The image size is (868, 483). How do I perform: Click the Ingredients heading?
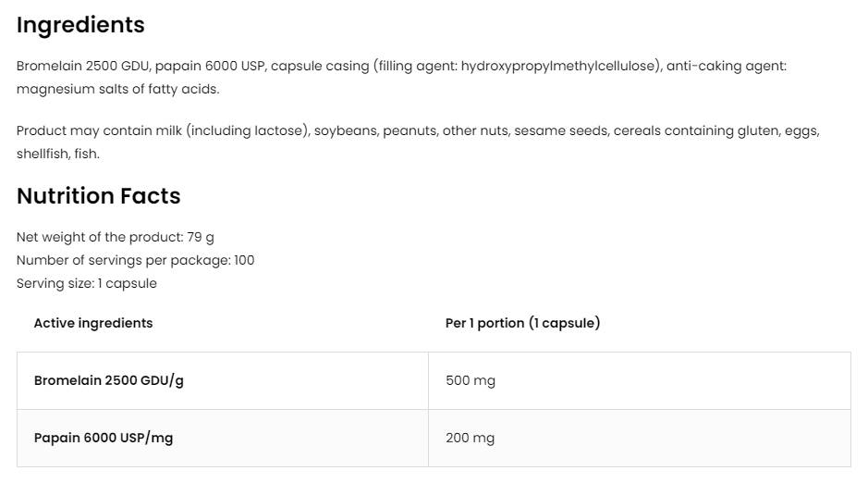pyautogui.click(x=80, y=25)
